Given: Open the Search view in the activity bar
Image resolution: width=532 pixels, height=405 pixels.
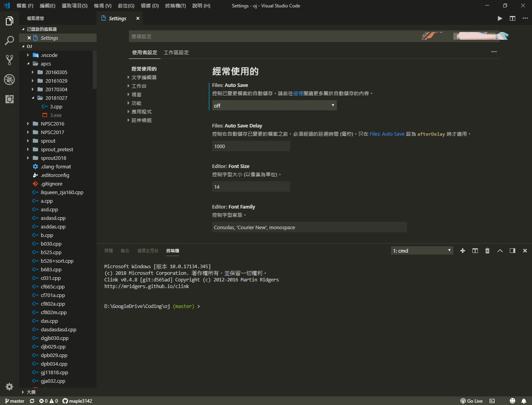Looking at the screenshot, I should click(x=9, y=40).
